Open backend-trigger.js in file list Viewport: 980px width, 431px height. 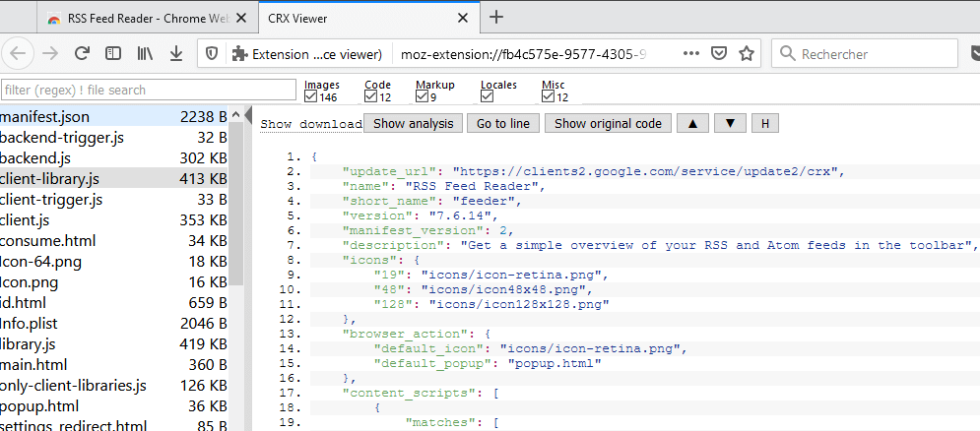coord(113,138)
